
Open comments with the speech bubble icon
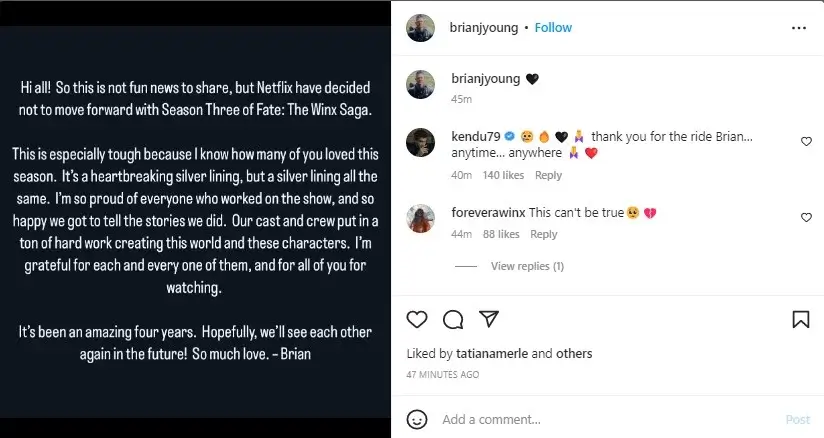tap(453, 319)
